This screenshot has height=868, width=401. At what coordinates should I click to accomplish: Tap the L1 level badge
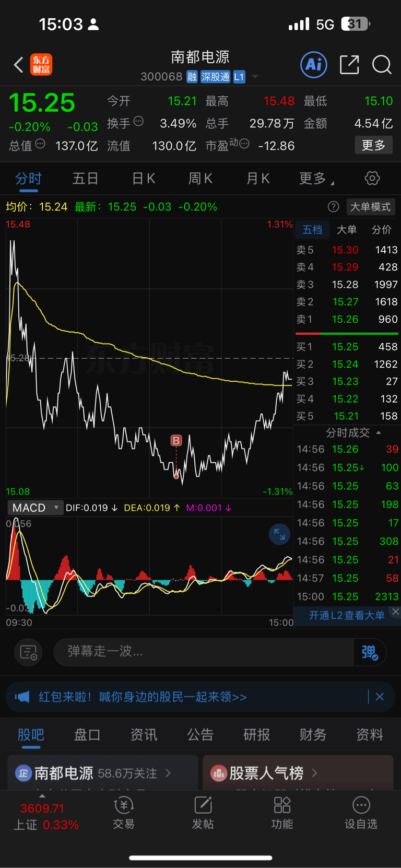[x=239, y=77]
